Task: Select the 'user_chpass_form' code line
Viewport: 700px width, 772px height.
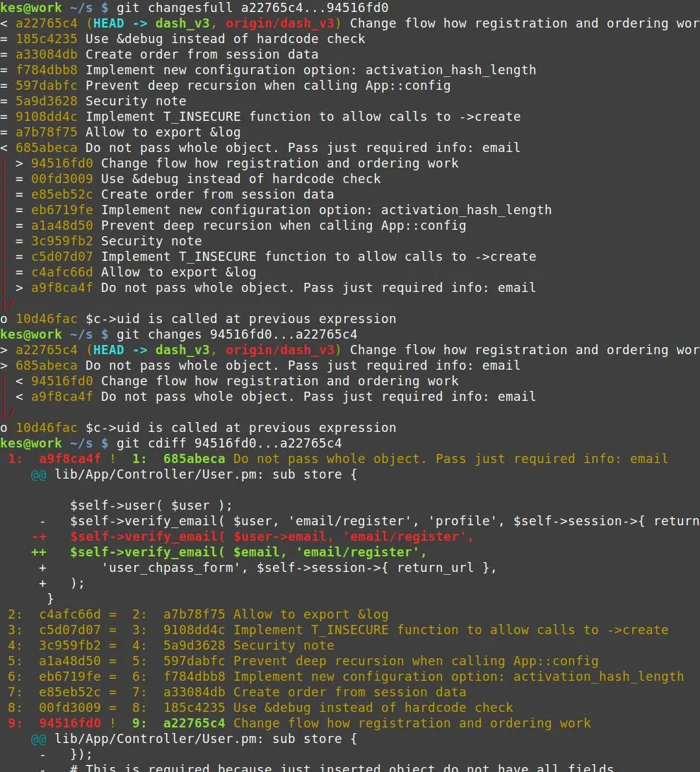Action: coord(268,568)
